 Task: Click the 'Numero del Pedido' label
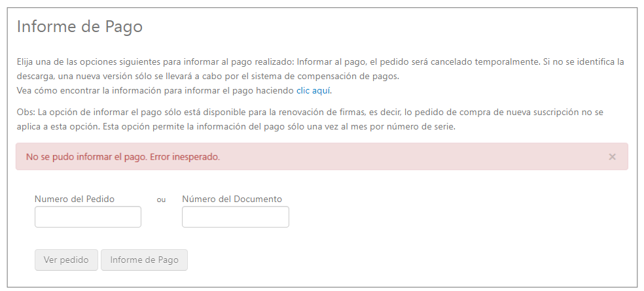tap(75, 199)
